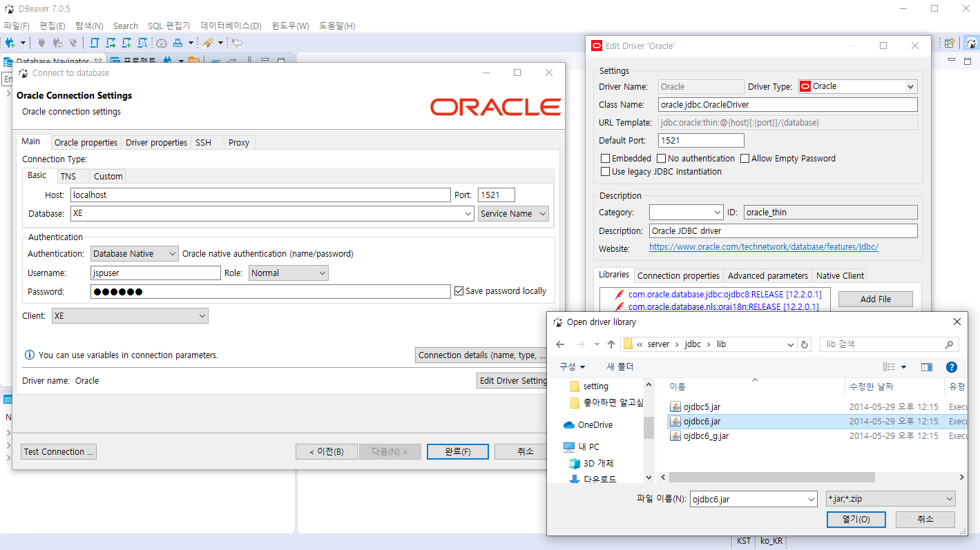Select 내 PC in file dialog sidebar

point(582,446)
